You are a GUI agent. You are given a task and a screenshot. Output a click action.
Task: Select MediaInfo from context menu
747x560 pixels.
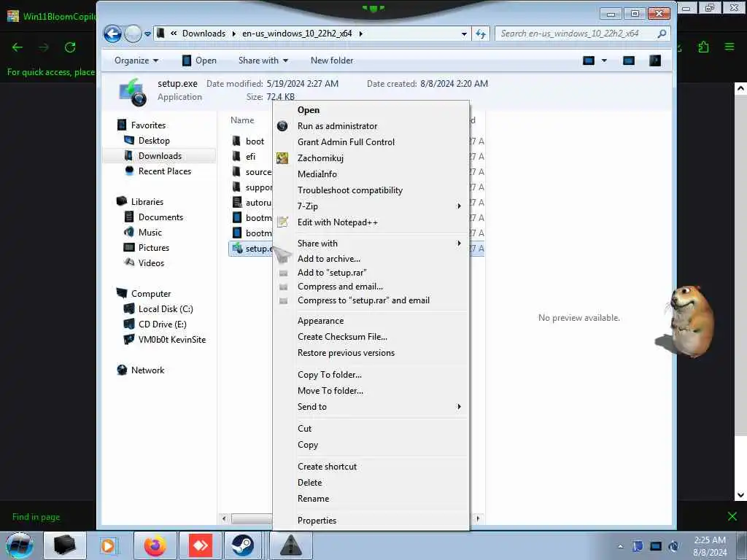point(371,174)
